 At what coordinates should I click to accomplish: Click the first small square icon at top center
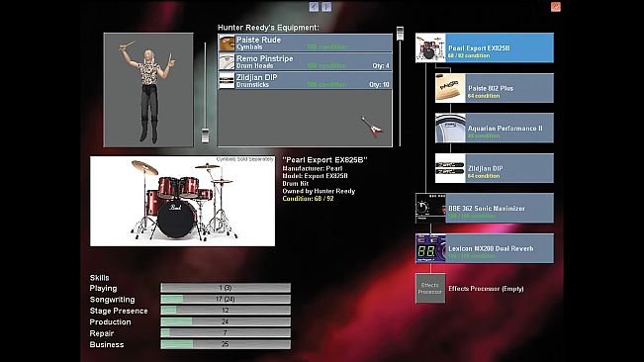(314, 7)
